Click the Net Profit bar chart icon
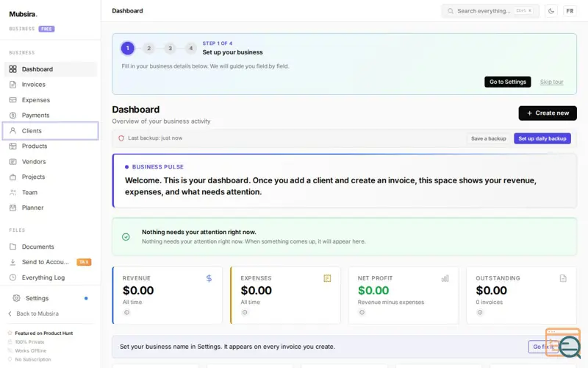This screenshot has width=588, height=368. [x=445, y=278]
